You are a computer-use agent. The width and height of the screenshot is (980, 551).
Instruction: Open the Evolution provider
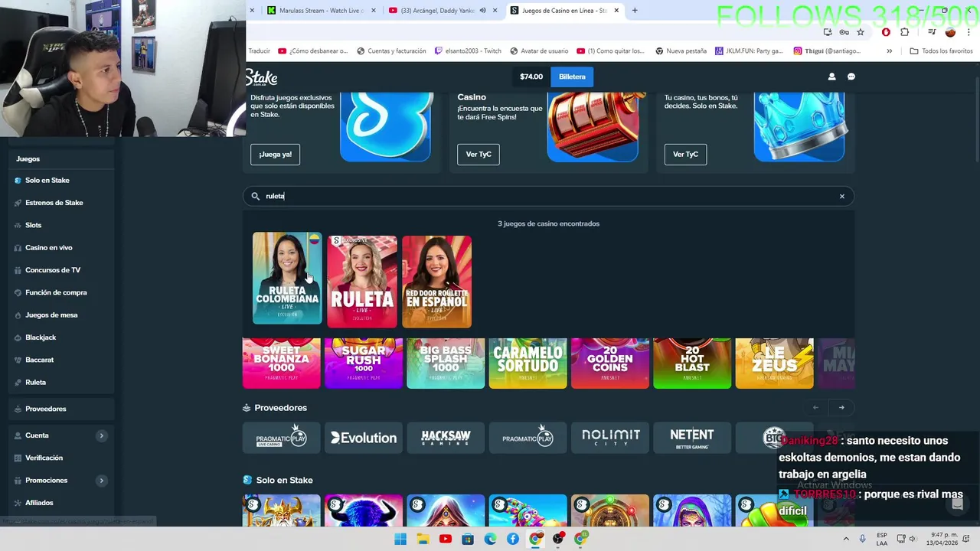[364, 438]
